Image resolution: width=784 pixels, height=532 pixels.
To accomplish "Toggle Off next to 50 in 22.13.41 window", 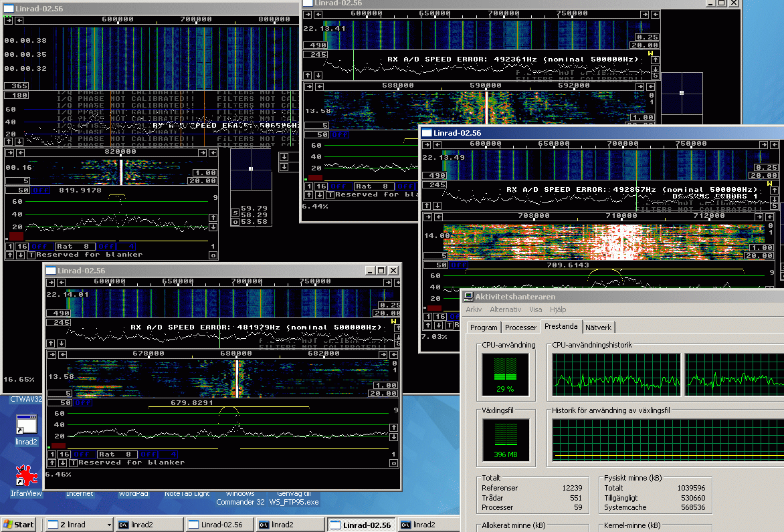I will point(340,134).
